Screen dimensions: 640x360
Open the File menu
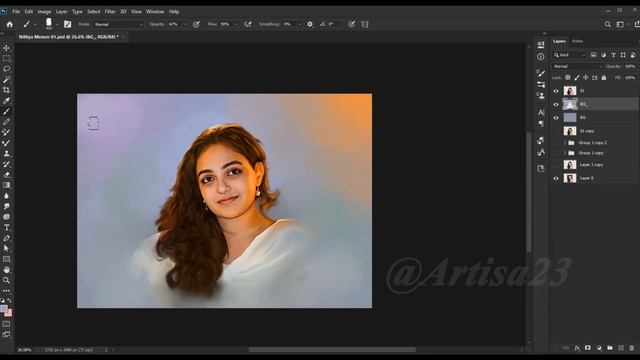16,11
